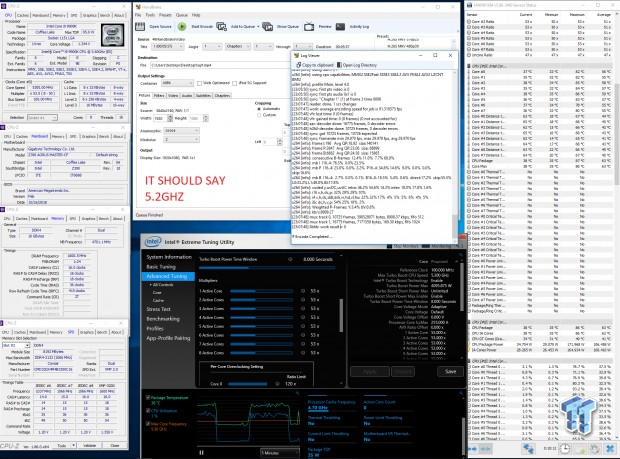Toggle Max Core Frequency graph checkbox in XTU
620x459 pixels.
(x=148, y=424)
